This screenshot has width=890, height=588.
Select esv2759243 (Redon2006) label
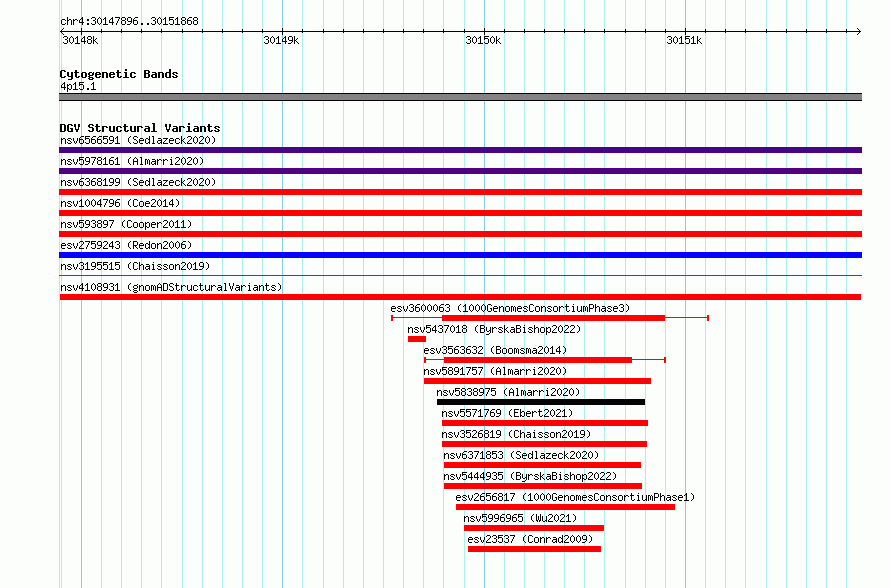click(126, 245)
